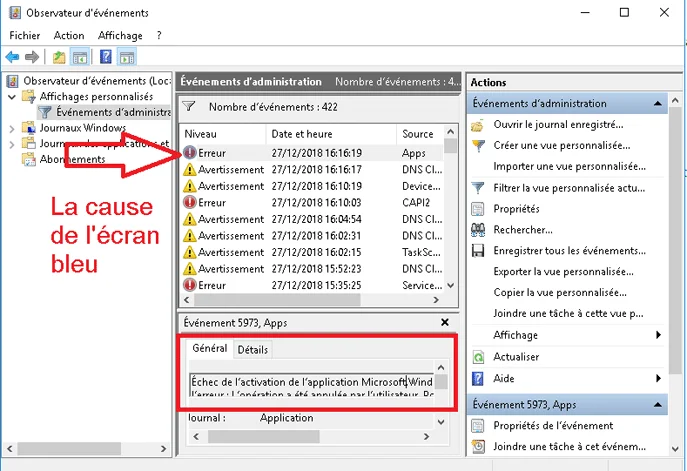The width and height of the screenshot is (687, 471).
Task: Collapse the Affichages personnalisés tree node
Action: click(x=12, y=96)
